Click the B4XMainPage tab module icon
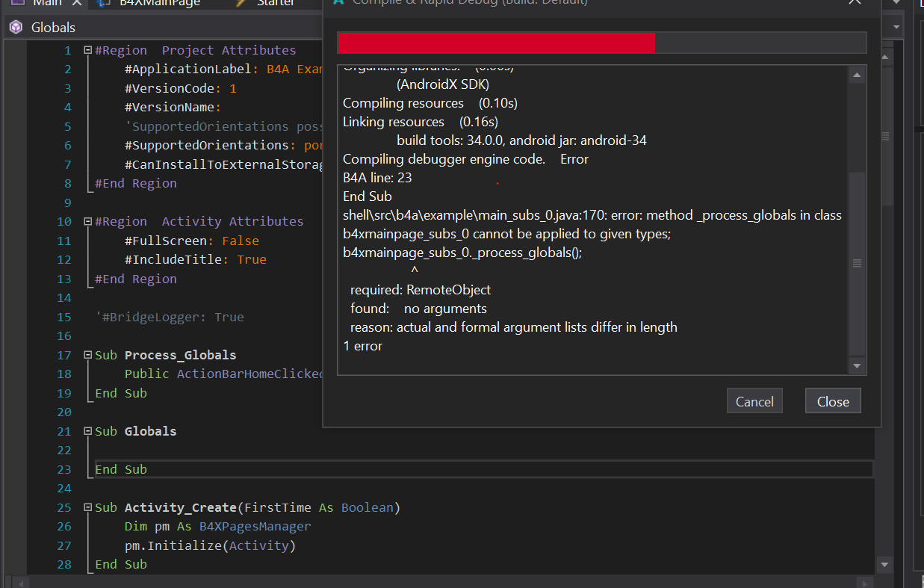The width and height of the screenshot is (924, 588). pyautogui.click(x=104, y=3)
